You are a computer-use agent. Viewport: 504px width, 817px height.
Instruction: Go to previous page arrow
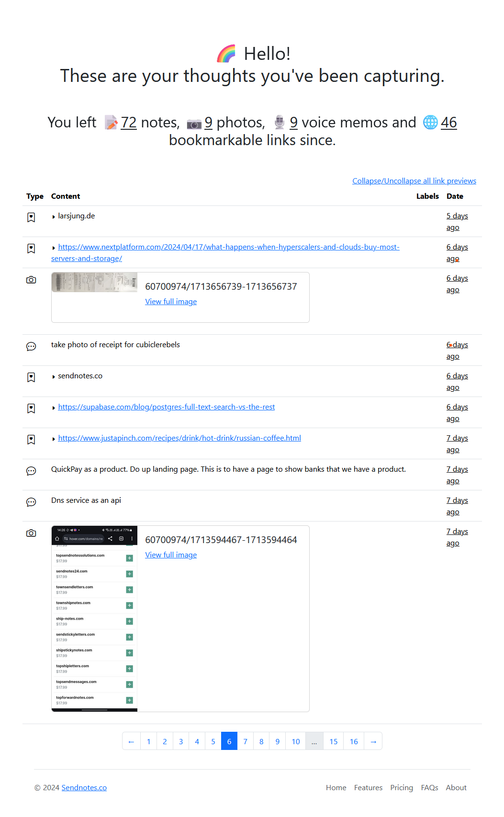coord(131,741)
